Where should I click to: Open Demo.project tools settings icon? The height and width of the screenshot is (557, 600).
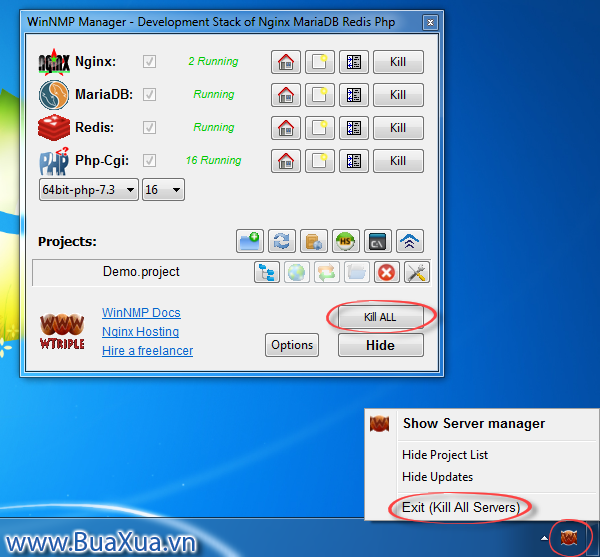417,272
